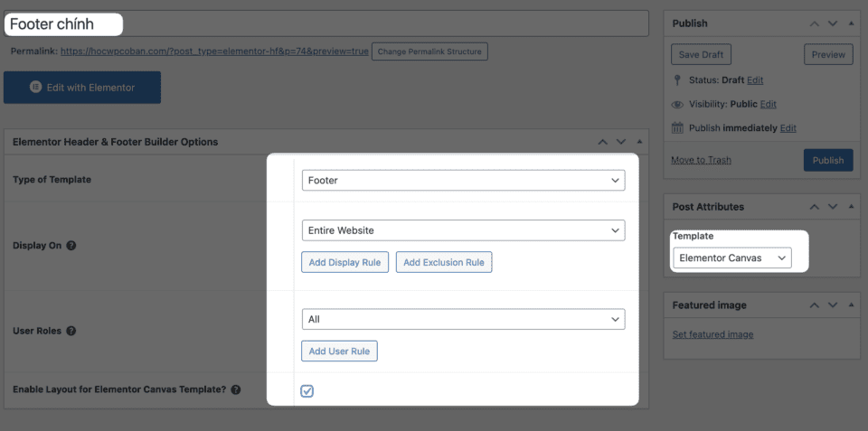Open the User Roles All dropdown

coord(463,319)
